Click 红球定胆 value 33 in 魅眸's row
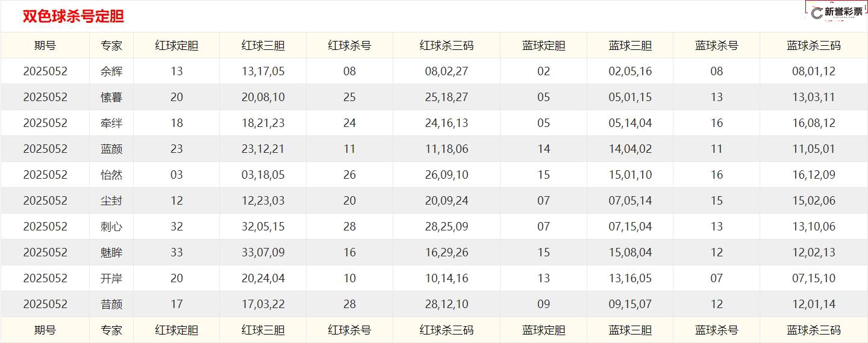 pyautogui.click(x=176, y=252)
